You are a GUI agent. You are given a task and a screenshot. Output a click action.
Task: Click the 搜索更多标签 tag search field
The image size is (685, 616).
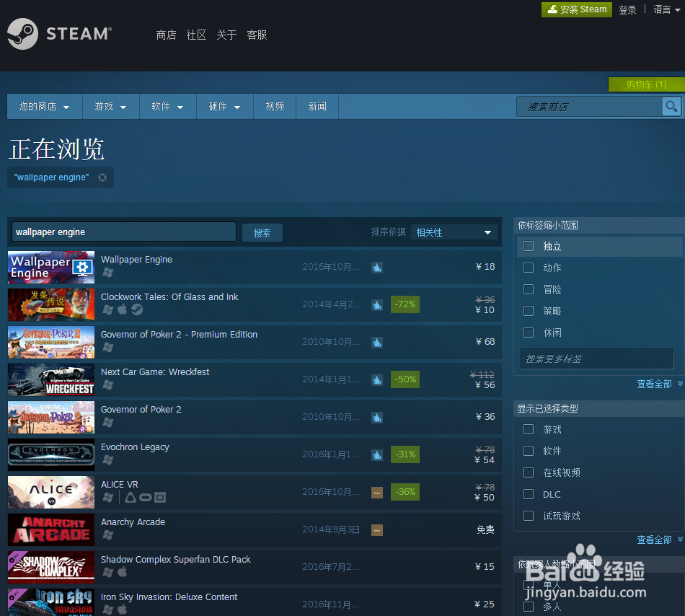point(597,358)
